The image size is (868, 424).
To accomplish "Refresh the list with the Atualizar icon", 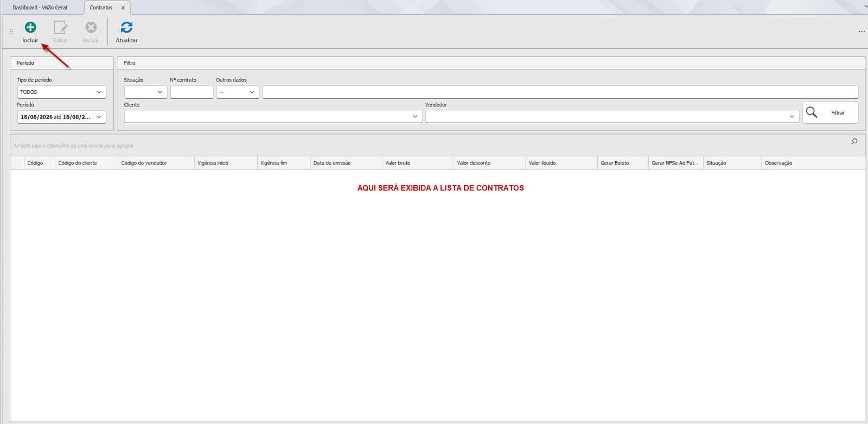I will tap(126, 27).
